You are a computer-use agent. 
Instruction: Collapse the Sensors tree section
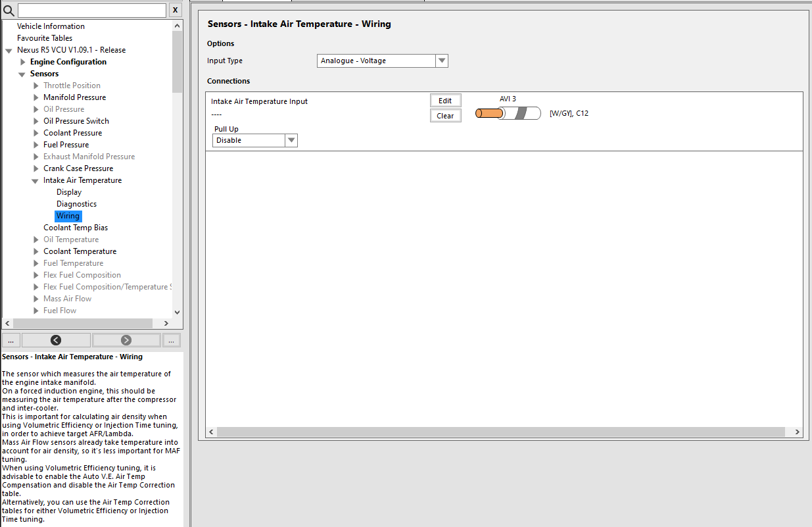pos(22,74)
